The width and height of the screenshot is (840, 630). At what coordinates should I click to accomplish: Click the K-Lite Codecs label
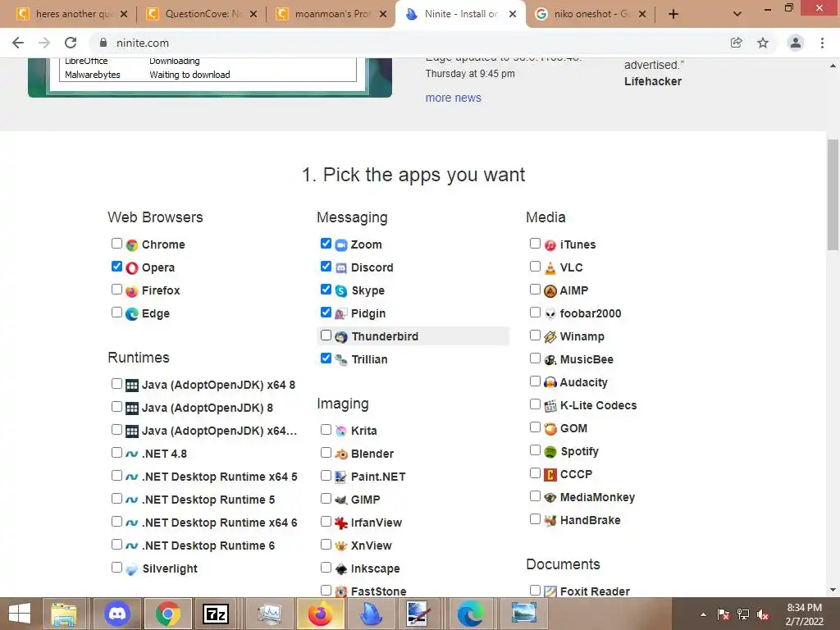pyautogui.click(x=598, y=405)
